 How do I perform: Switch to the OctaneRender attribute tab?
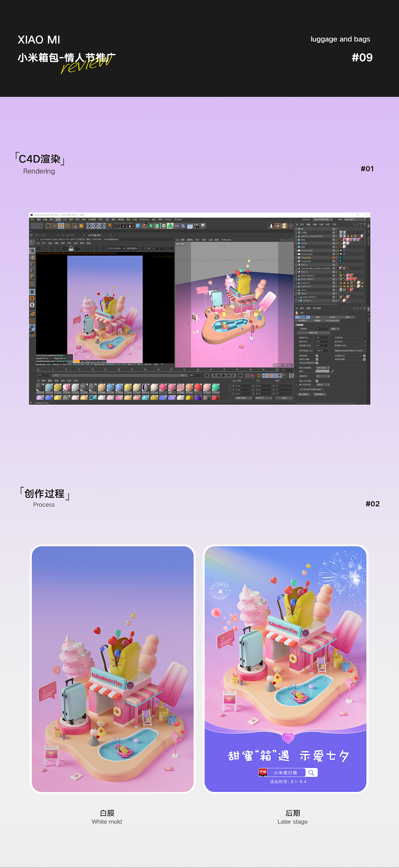click(332, 321)
